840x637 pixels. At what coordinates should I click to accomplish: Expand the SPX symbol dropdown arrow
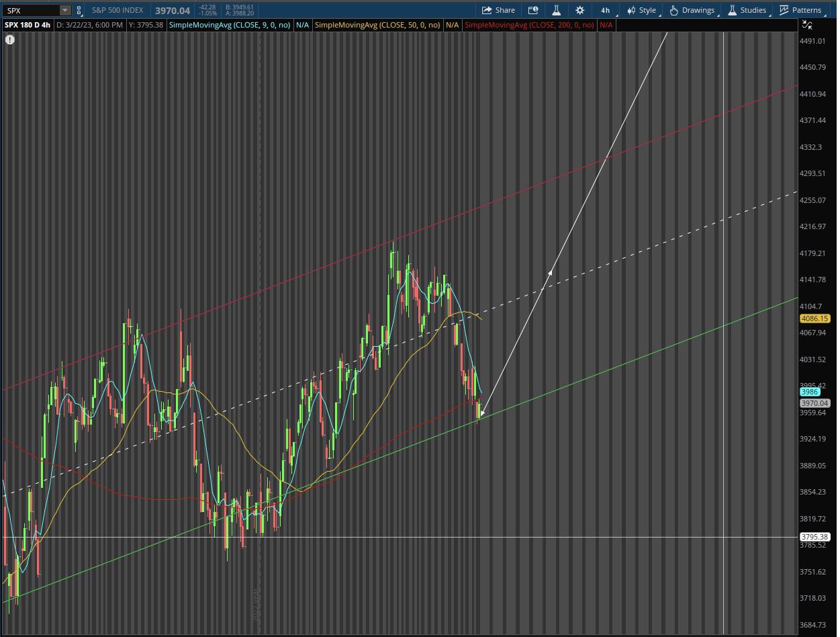pos(64,10)
